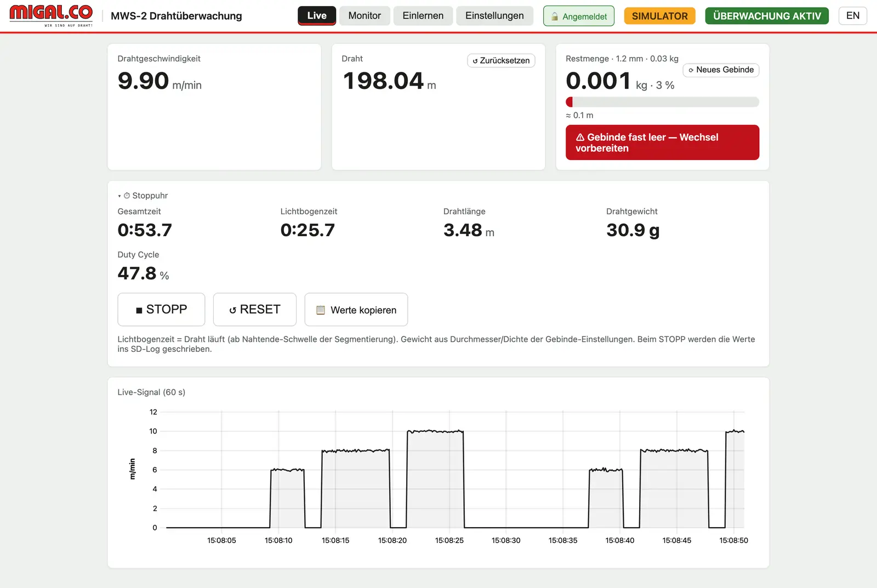Image resolution: width=877 pixels, height=588 pixels.
Task: Stop the stopwatch with STOPP
Action: (x=161, y=310)
